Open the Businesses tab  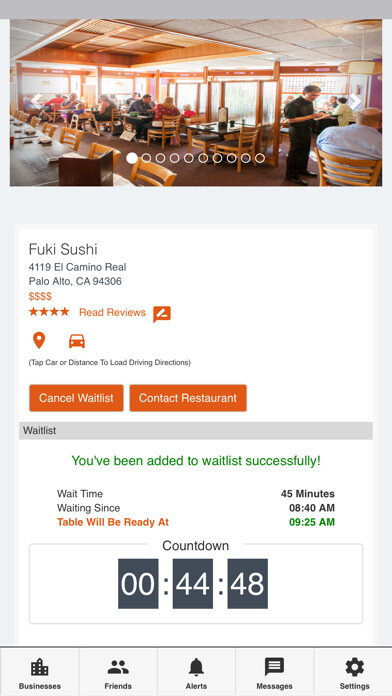click(40, 672)
